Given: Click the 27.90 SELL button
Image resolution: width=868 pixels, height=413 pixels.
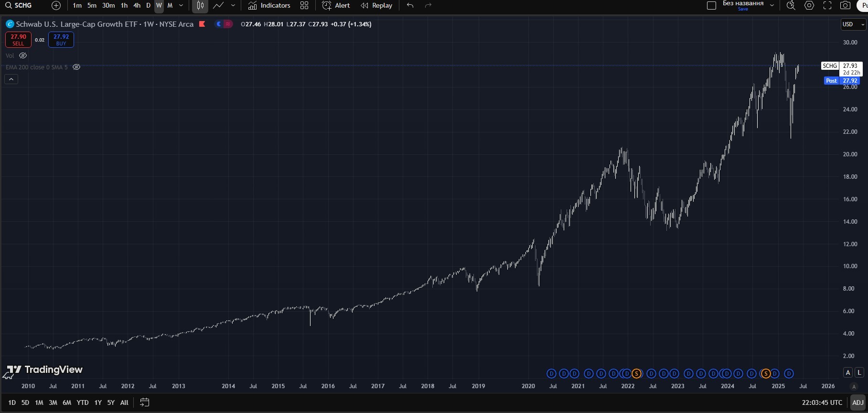Looking at the screenshot, I should [x=18, y=40].
